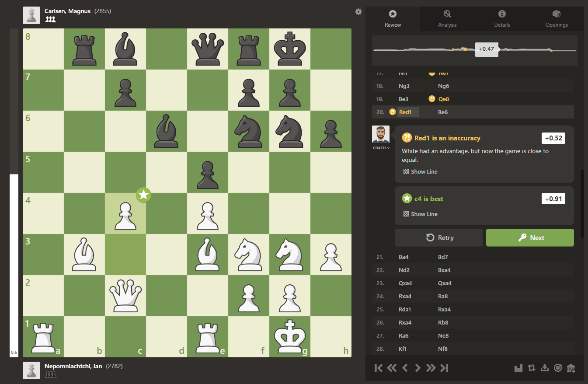Expand the Show Line under the inaccuracy message
Image resolution: width=588 pixels, height=384 pixels.
(420, 171)
